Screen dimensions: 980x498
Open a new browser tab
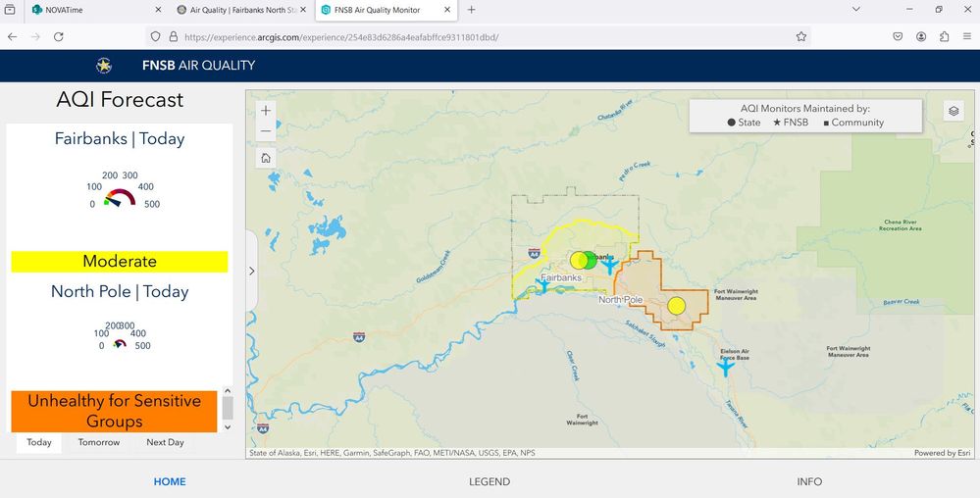pos(471,10)
